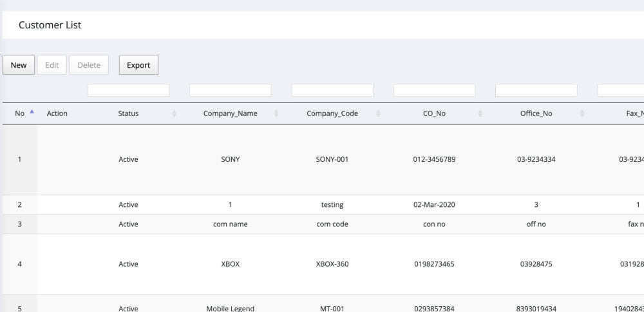Focus the filter box above Company_Name column
This screenshot has height=312, width=644.
231,91
